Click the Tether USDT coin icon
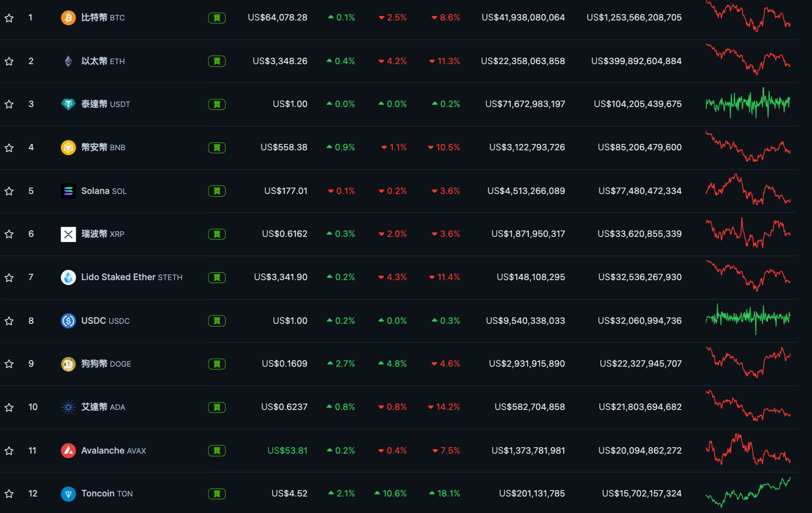The width and height of the screenshot is (812, 513). pos(68,104)
